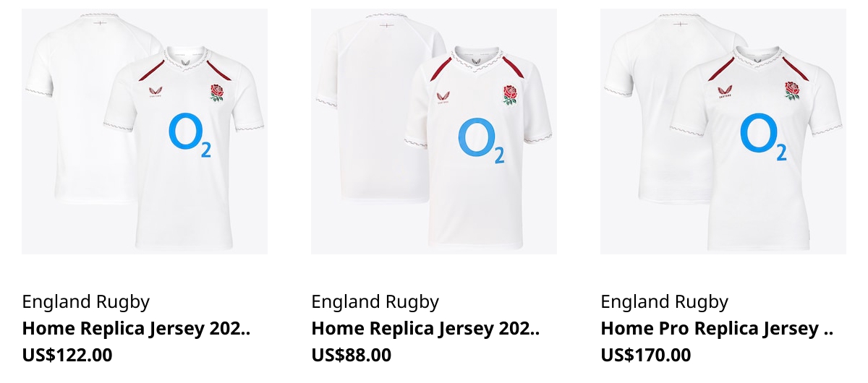Click the O2 logo on the US$88.00 jersey
This screenshot has height=383, width=868.
481,141
